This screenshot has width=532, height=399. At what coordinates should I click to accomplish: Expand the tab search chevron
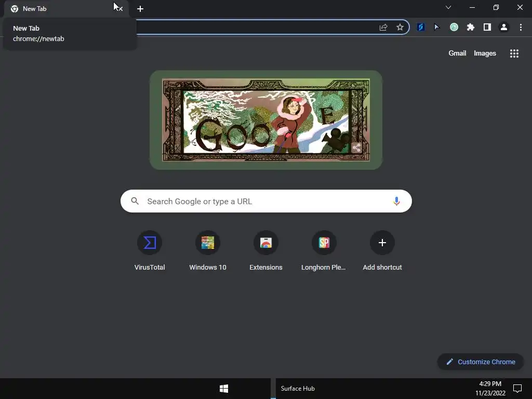pyautogui.click(x=448, y=7)
